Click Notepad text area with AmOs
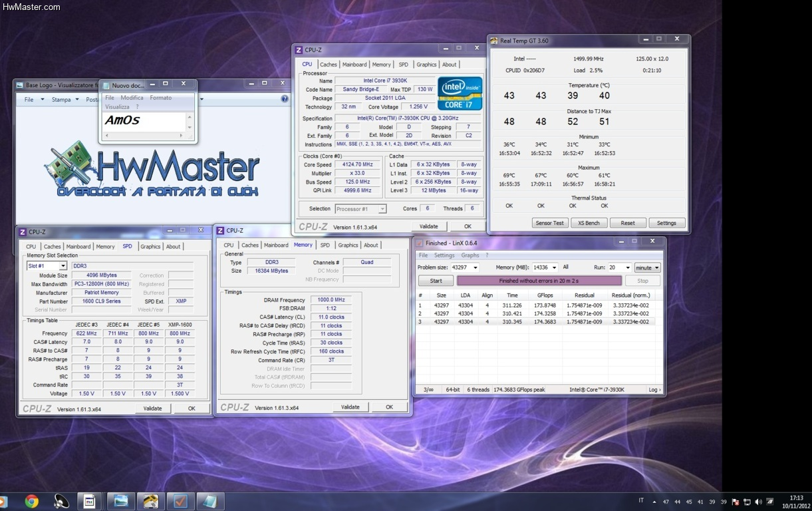Viewport: 812px width, 511px height. 145,122
